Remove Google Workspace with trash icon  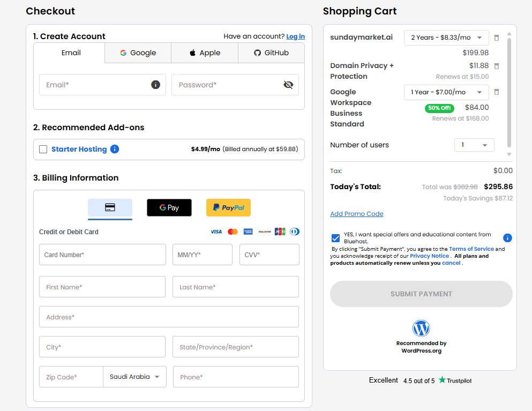[x=497, y=92]
